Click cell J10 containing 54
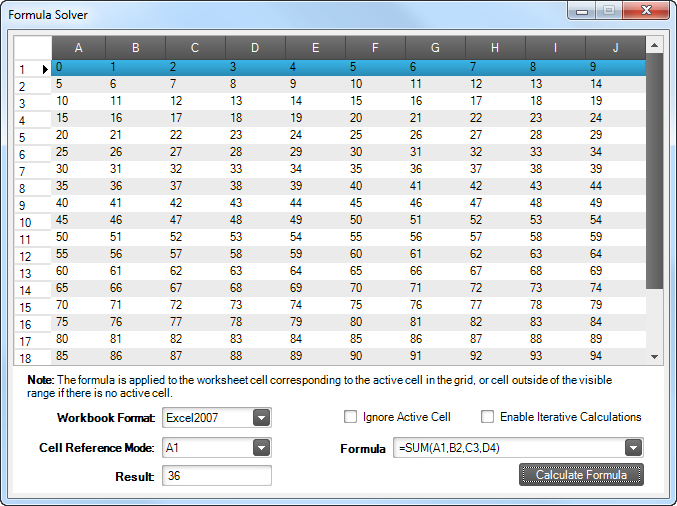Screen dimensions: 677x506 [616, 220]
